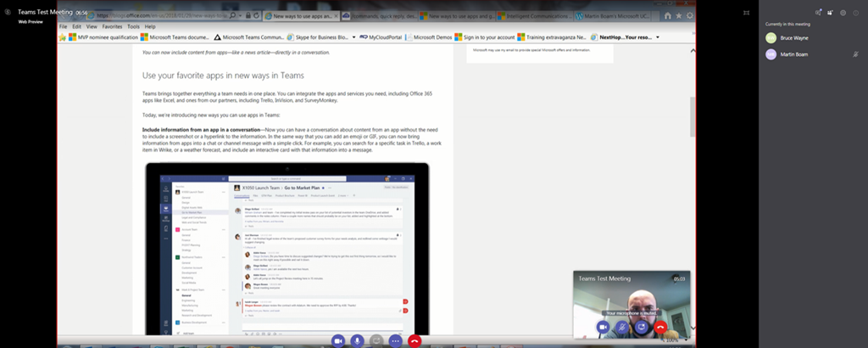End call from the video preview thumbnail
This screenshot has height=348, width=868.
tap(661, 327)
